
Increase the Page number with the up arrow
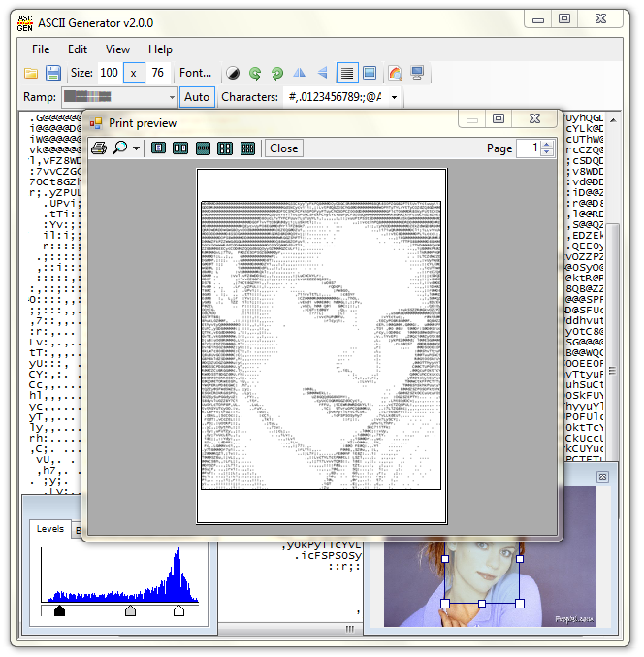[547, 144]
